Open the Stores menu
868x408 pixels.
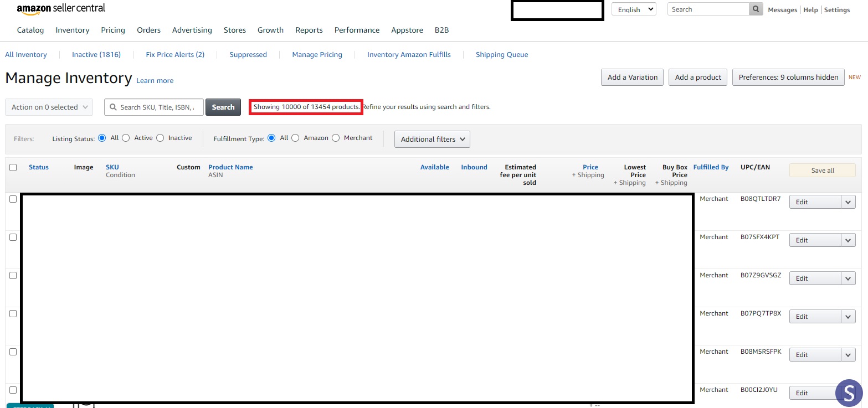coord(235,30)
